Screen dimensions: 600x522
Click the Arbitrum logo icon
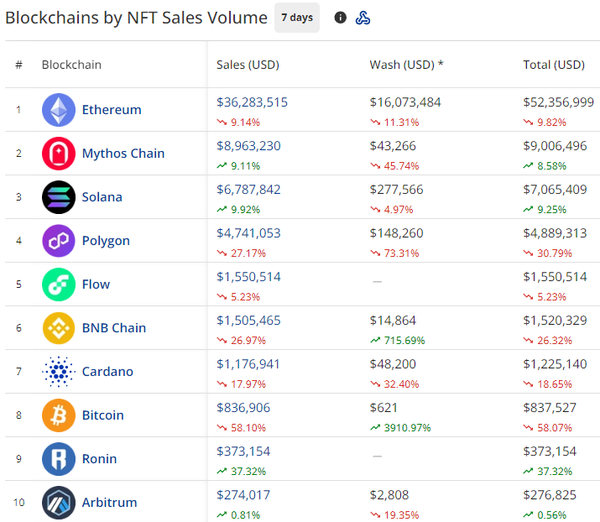[x=58, y=502]
